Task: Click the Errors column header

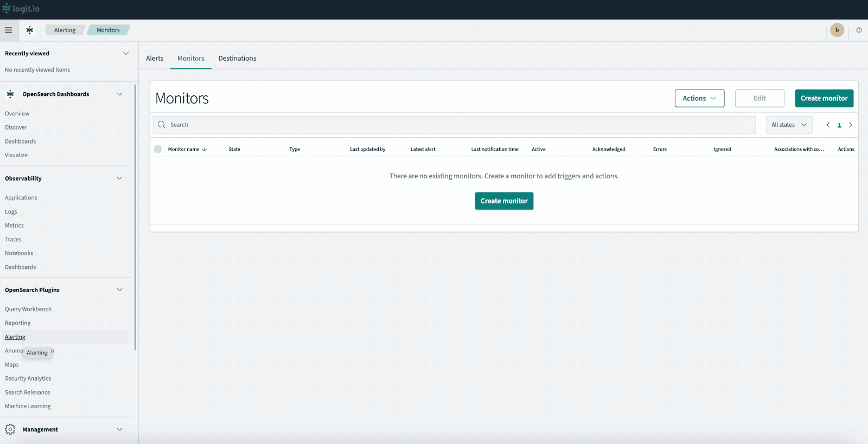Action: coord(660,149)
